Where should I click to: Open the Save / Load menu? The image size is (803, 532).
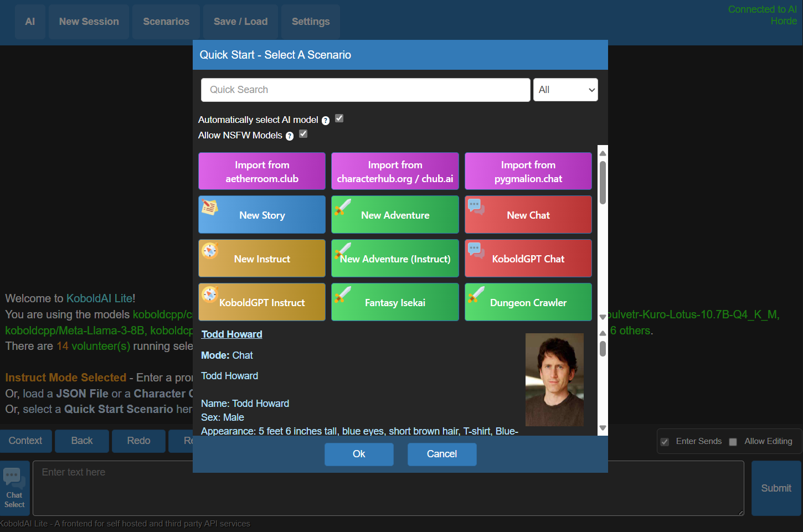[240, 22]
